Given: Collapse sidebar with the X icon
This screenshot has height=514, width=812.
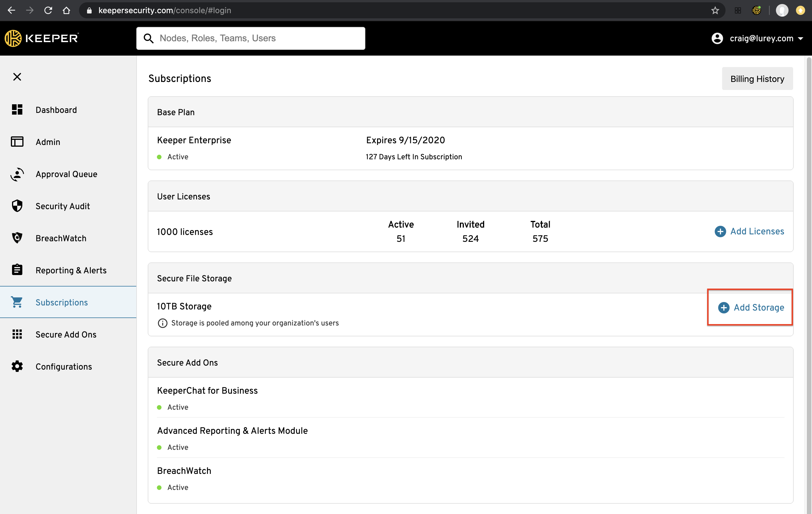Looking at the screenshot, I should 17,77.
